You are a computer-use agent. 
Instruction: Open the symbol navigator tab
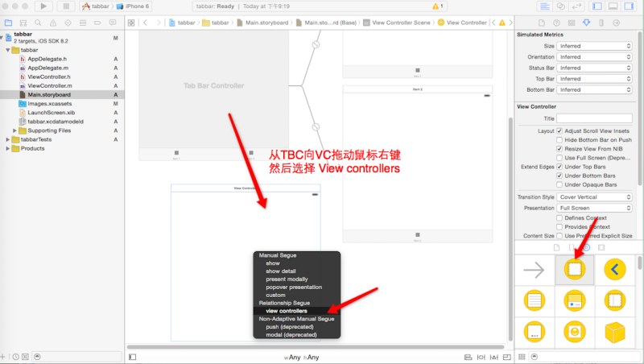tap(23, 23)
